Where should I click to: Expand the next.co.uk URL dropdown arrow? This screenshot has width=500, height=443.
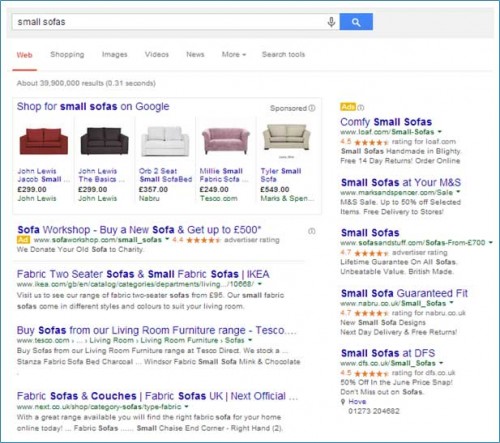point(186,406)
